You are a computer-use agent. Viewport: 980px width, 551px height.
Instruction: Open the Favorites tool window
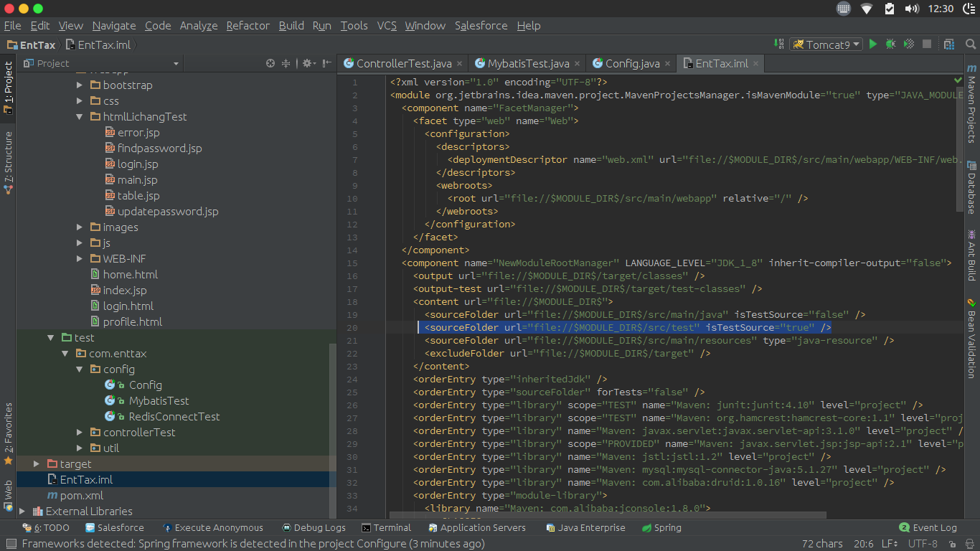pos(8,435)
